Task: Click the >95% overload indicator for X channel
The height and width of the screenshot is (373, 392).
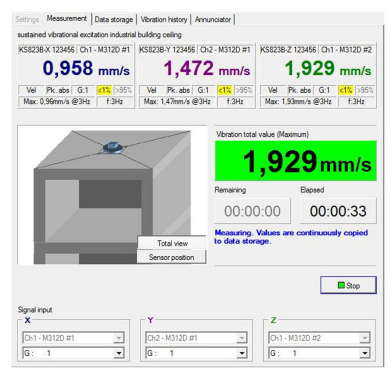Action: pos(123,90)
